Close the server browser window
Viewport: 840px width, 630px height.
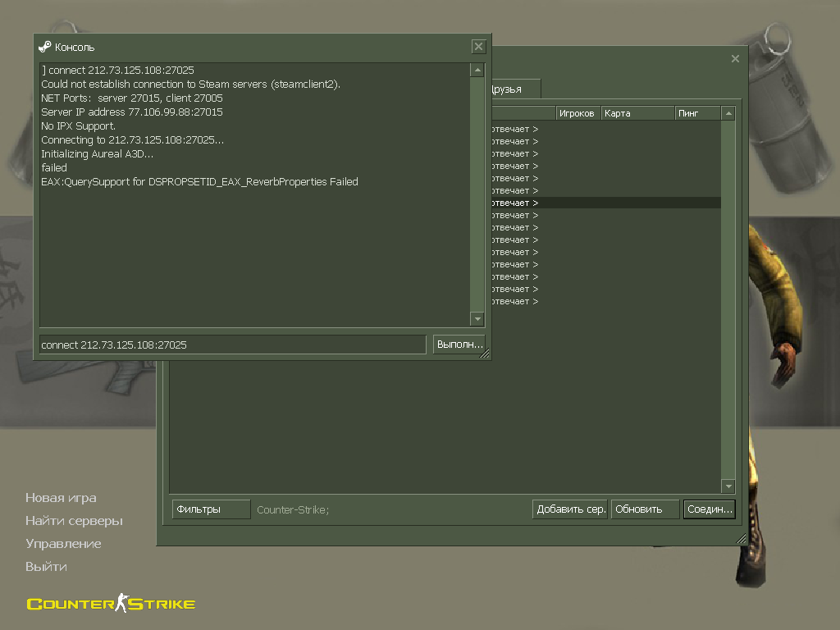coord(735,59)
